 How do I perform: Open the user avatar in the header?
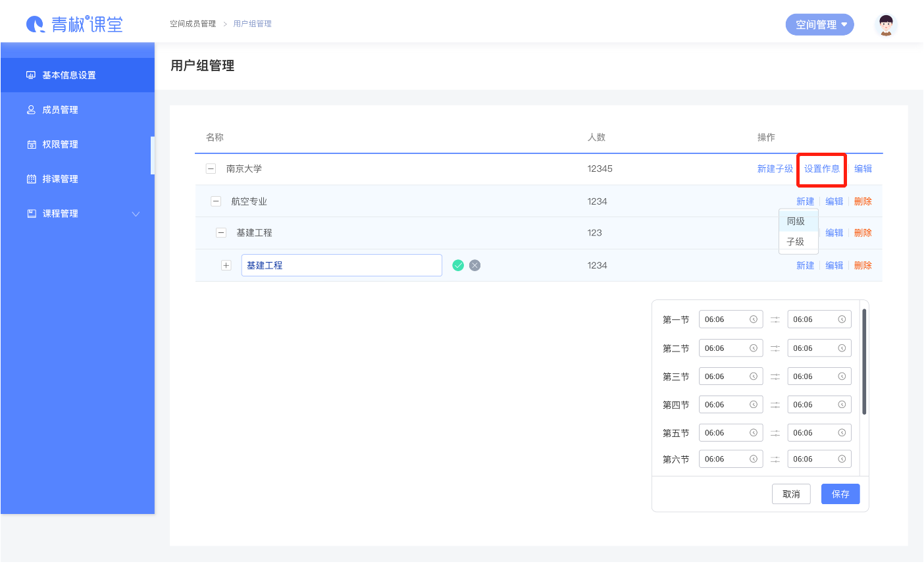[886, 25]
